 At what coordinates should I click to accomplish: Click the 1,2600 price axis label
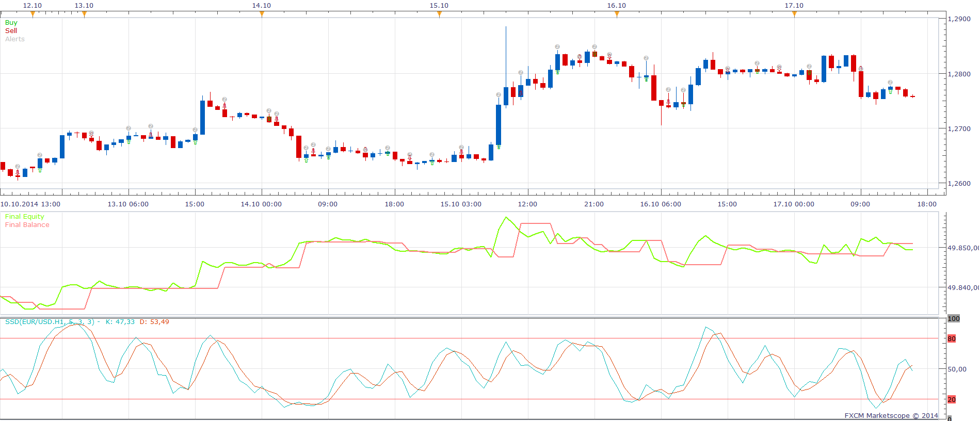(959, 184)
